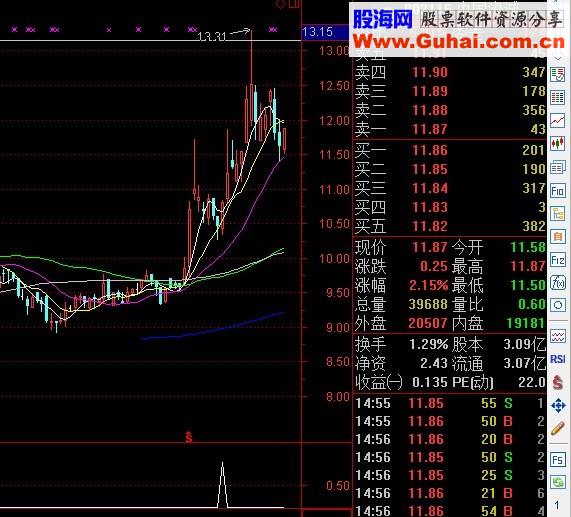Image resolution: width=571 pixels, height=517 pixels.
Task: Click the 12.50 label on the price axis
Action: pyautogui.click(x=334, y=86)
